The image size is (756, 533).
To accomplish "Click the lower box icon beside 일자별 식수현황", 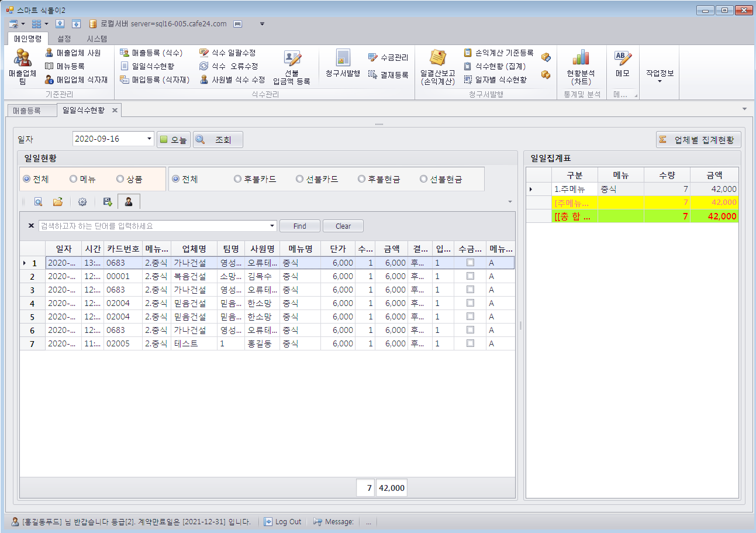I will (546, 75).
